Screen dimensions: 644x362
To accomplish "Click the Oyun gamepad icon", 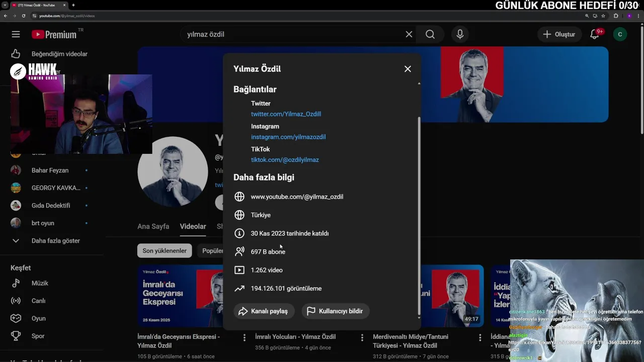I will [16, 318].
